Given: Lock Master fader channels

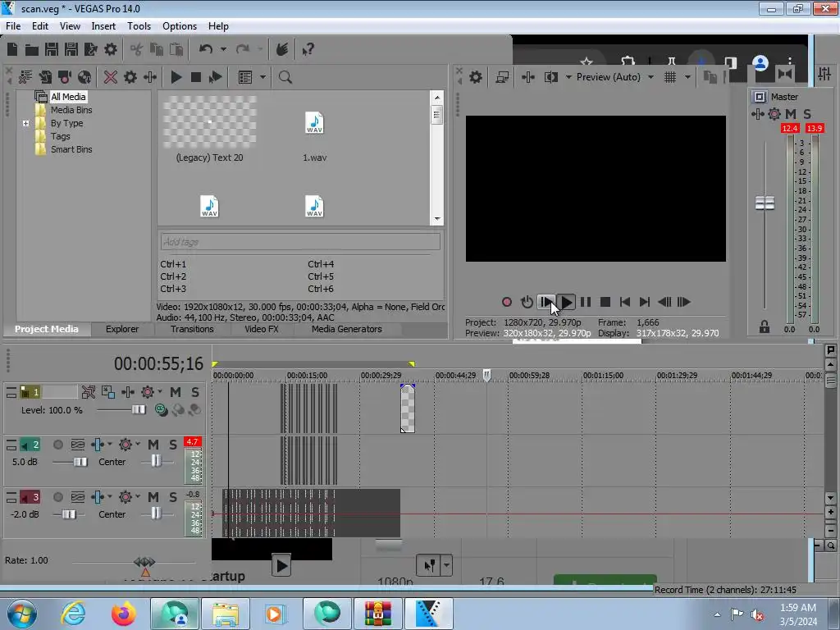Looking at the screenshot, I should tap(765, 326).
